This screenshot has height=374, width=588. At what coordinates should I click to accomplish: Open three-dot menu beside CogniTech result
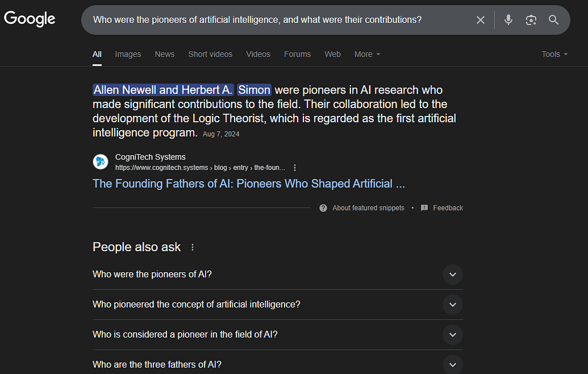click(295, 168)
